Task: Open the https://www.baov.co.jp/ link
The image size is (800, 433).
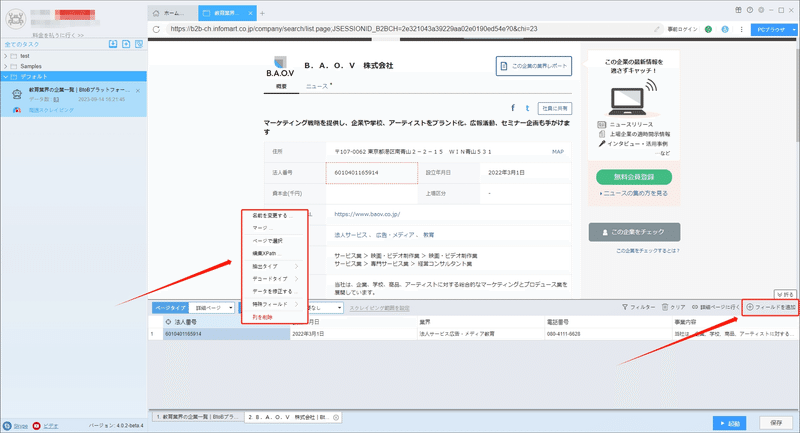Action: pyautogui.click(x=367, y=214)
